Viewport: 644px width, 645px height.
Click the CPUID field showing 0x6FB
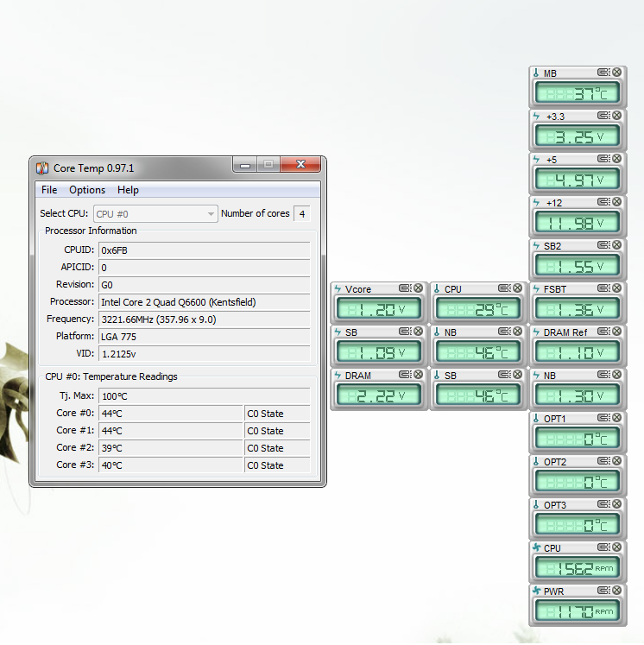(x=204, y=250)
